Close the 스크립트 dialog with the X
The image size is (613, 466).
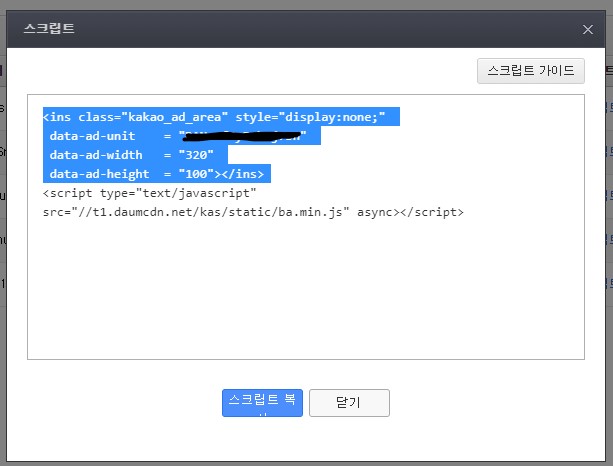pos(588,29)
